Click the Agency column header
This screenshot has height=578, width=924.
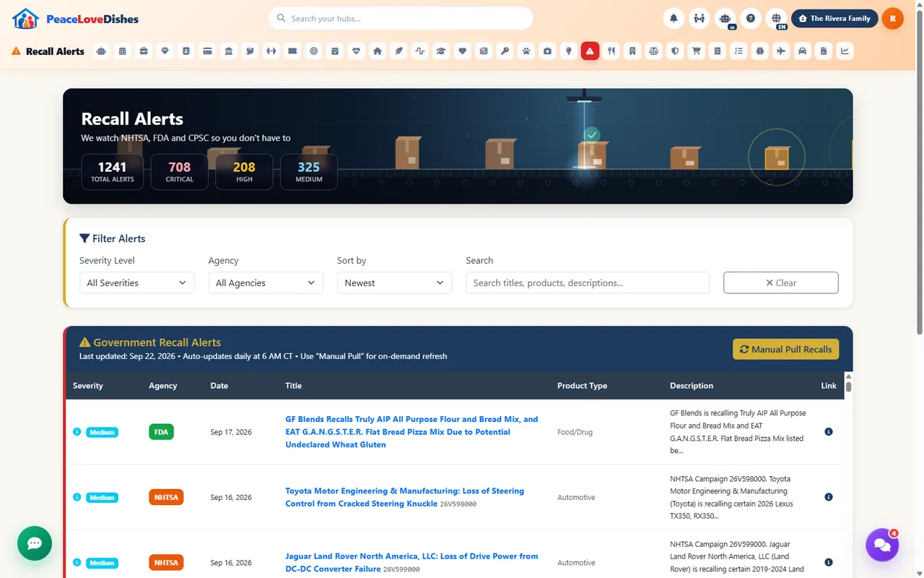(163, 386)
